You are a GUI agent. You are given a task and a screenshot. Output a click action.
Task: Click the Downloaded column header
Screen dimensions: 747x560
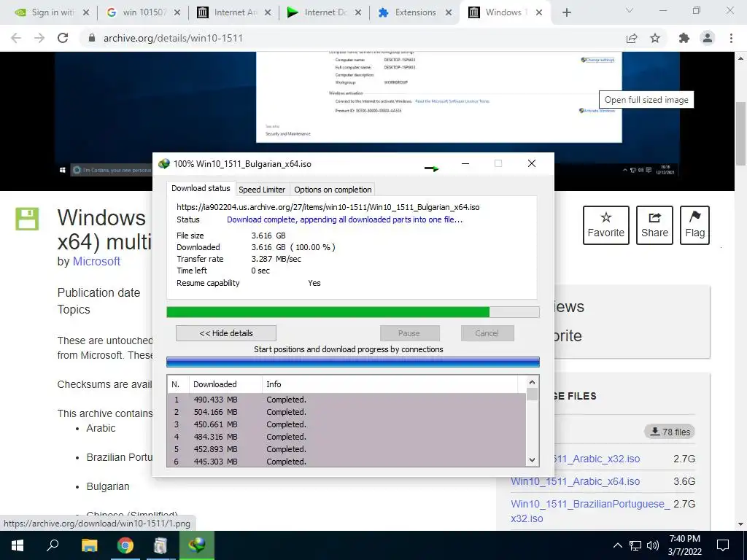(225, 384)
